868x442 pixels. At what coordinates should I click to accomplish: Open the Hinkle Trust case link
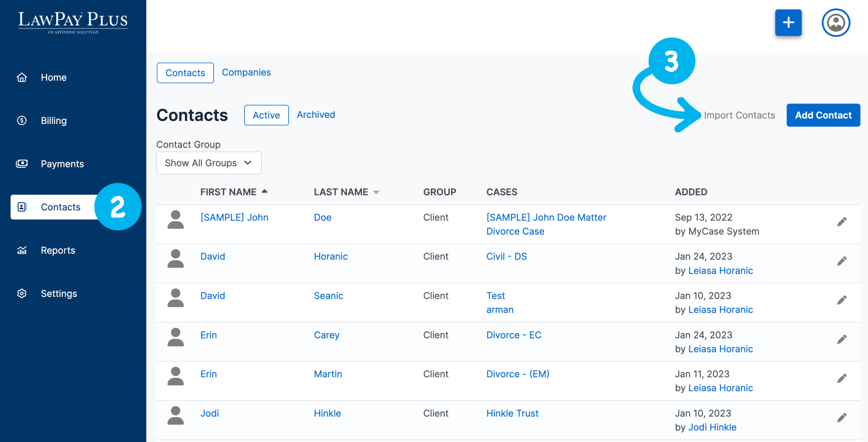[512, 414]
